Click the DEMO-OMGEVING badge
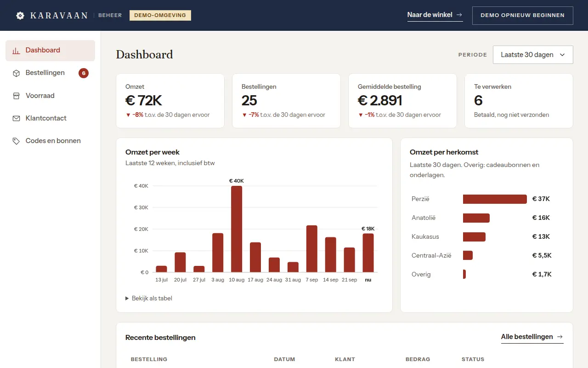Image resolution: width=588 pixels, height=368 pixels. click(160, 15)
